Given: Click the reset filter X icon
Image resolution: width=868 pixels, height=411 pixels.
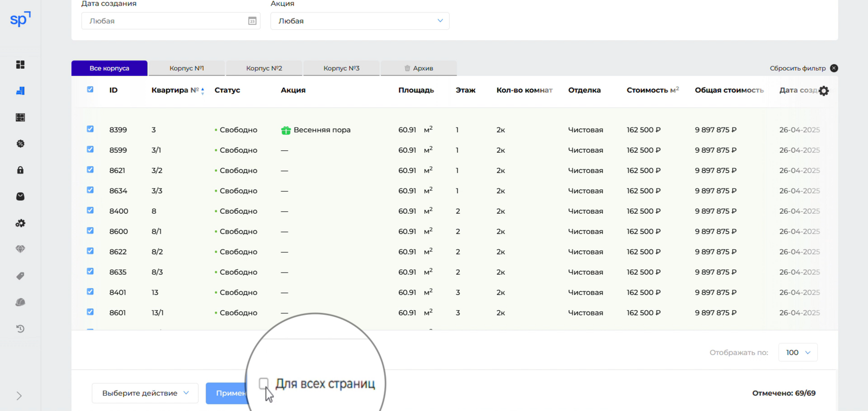Looking at the screenshot, I should click(834, 68).
